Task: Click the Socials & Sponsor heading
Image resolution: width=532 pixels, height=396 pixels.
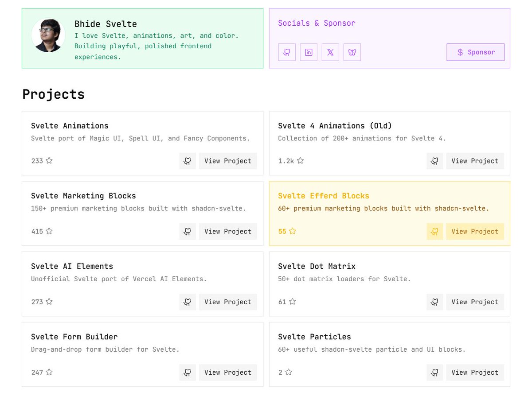Action: (317, 23)
